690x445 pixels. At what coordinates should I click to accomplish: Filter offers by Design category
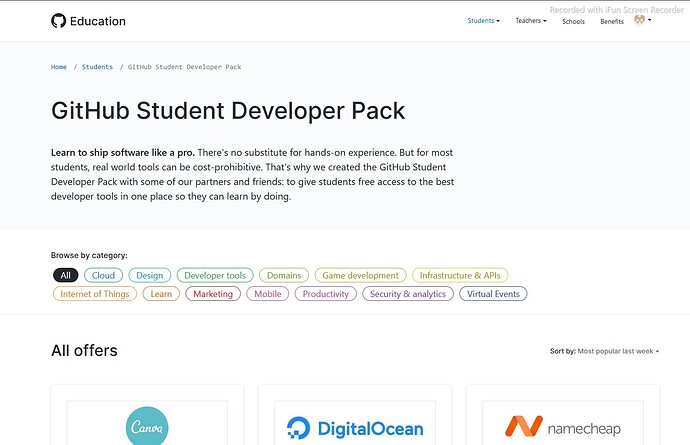(150, 275)
